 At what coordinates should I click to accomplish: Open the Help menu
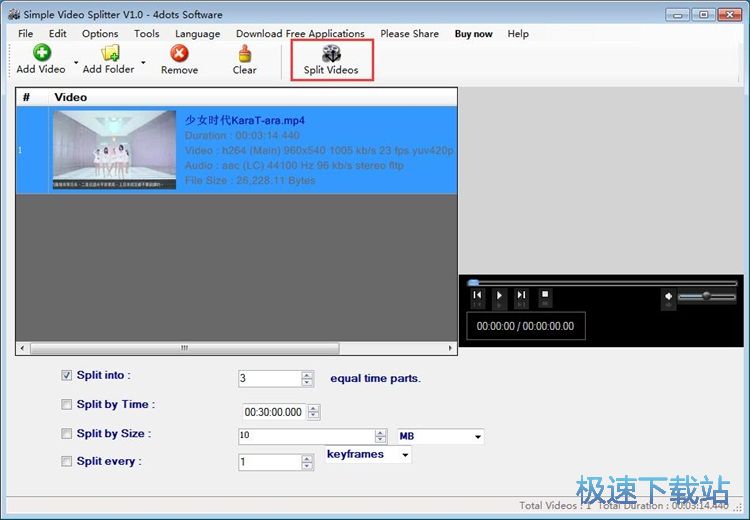pyautogui.click(x=518, y=33)
